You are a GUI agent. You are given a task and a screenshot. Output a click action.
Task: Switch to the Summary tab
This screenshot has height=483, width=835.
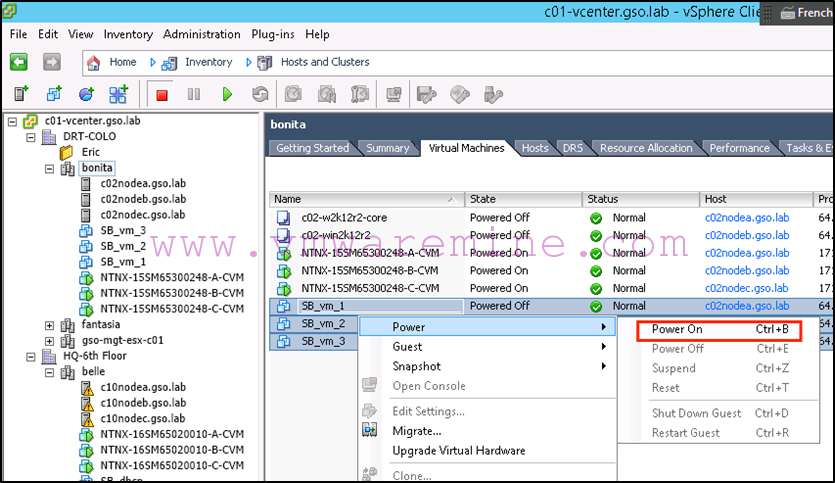(387, 148)
